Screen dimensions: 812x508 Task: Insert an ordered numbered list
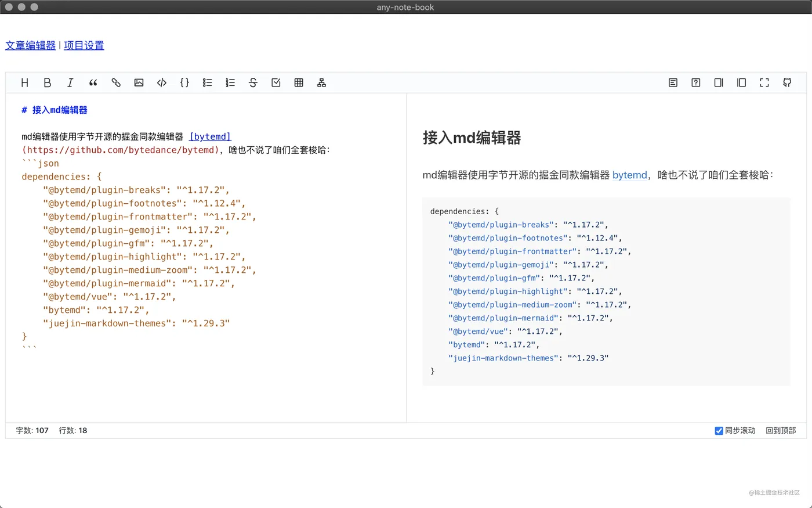[230, 82]
